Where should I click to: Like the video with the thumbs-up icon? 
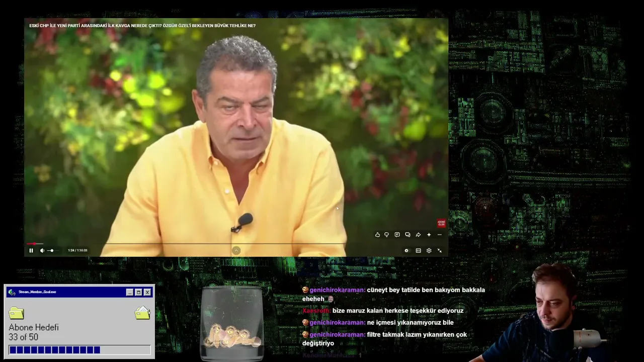[377, 235]
